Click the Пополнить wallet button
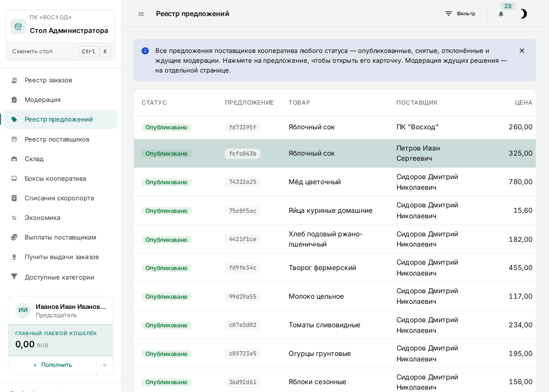Image resolution: width=549 pixels, height=392 pixels. pos(53,365)
